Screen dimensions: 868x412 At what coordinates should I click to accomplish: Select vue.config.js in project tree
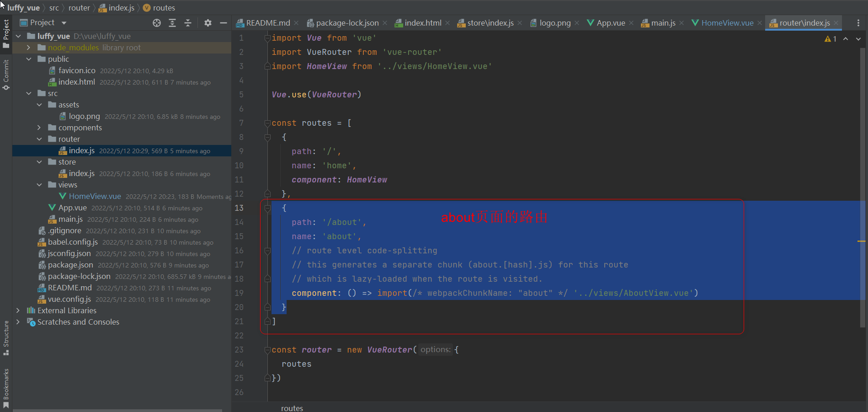click(69, 299)
